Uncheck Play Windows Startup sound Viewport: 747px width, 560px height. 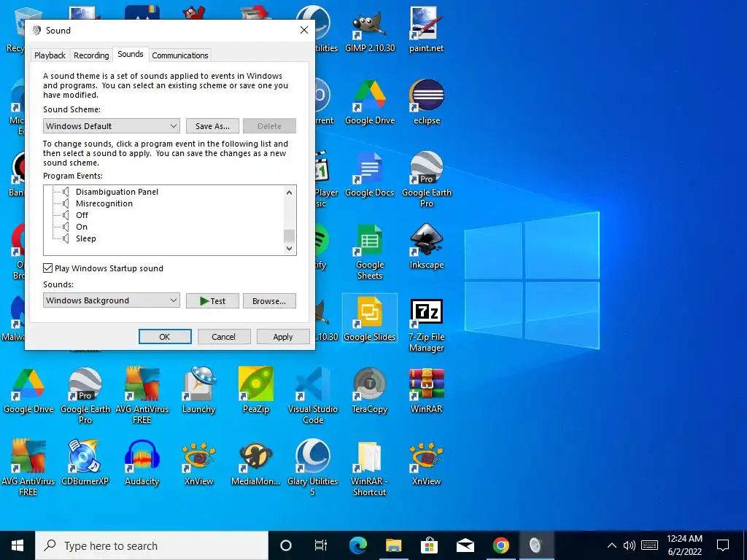[47, 268]
